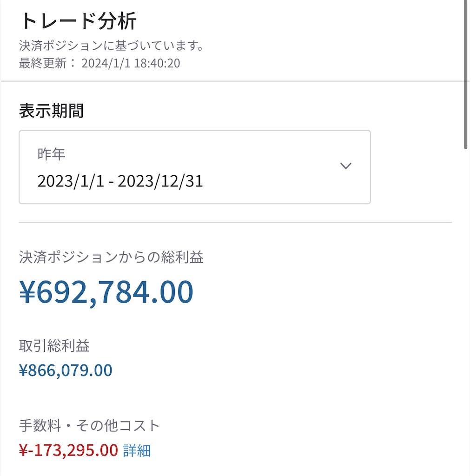Select the 昨年 label in period box
Viewport: 471px width, 476px height.
[51, 154]
